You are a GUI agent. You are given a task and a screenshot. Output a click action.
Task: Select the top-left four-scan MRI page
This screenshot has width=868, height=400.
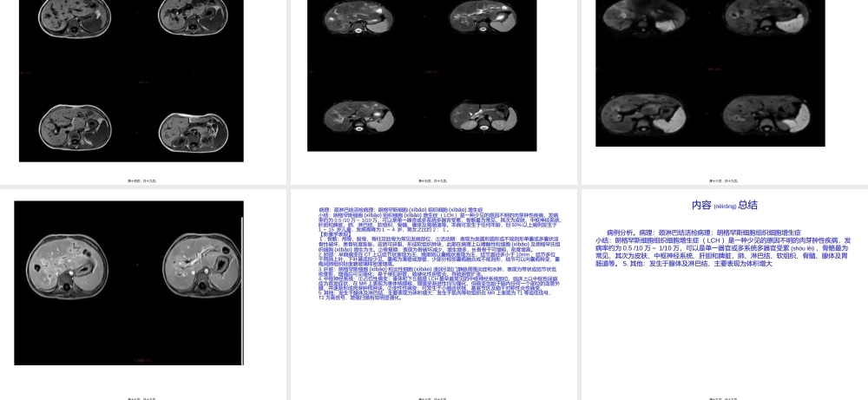tap(143, 87)
